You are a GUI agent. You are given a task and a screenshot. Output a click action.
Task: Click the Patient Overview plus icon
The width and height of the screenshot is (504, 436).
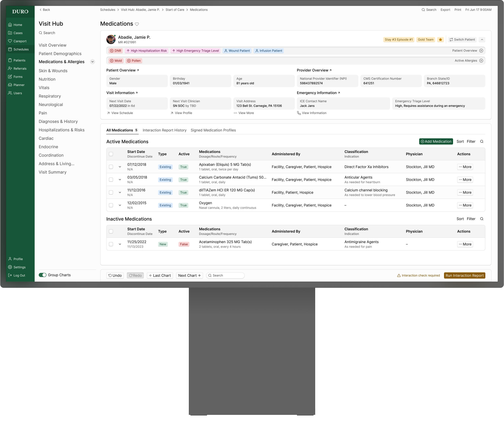pyautogui.click(x=481, y=51)
